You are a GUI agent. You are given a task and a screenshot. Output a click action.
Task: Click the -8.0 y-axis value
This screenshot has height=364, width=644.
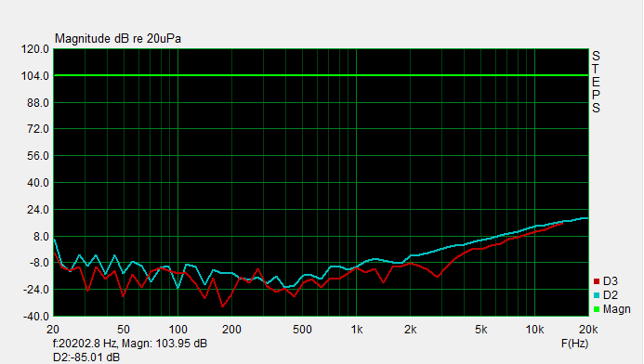[39, 263]
